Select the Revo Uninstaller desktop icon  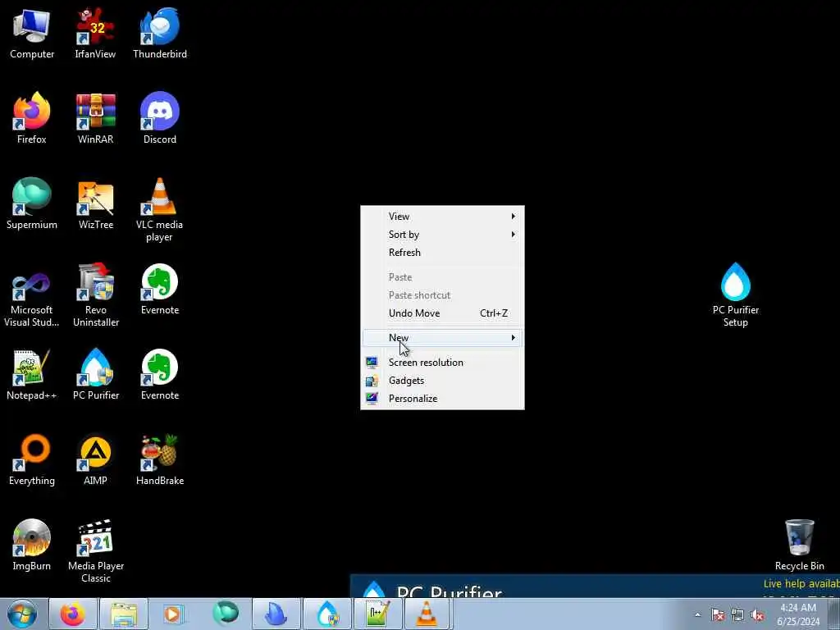point(95,295)
